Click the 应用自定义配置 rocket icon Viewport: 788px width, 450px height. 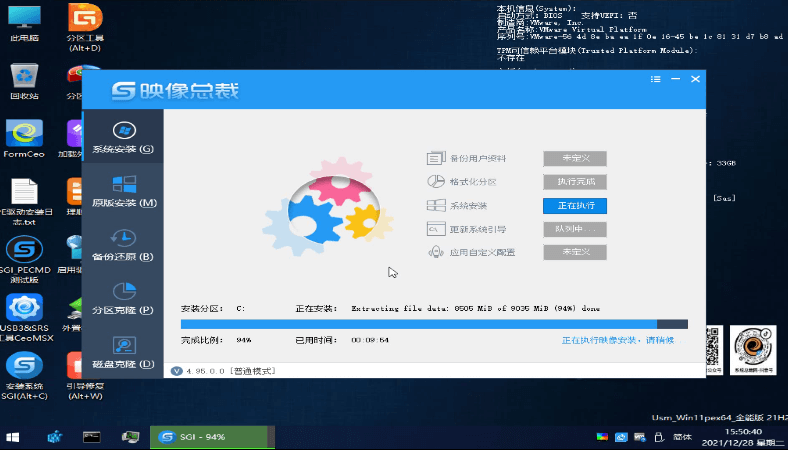click(x=436, y=252)
